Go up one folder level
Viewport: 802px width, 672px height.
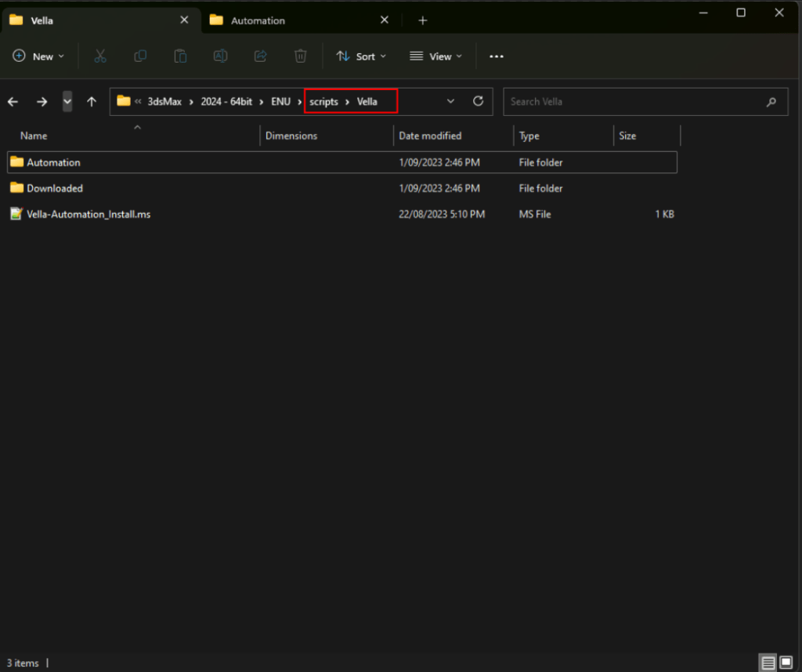click(92, 101)
